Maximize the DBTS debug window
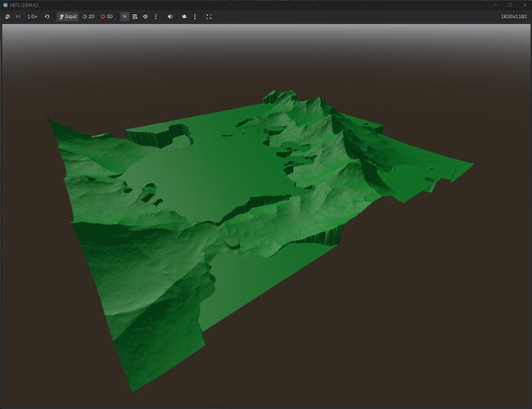The width and height of the screenshot is (532, 409). click(510, 5)
